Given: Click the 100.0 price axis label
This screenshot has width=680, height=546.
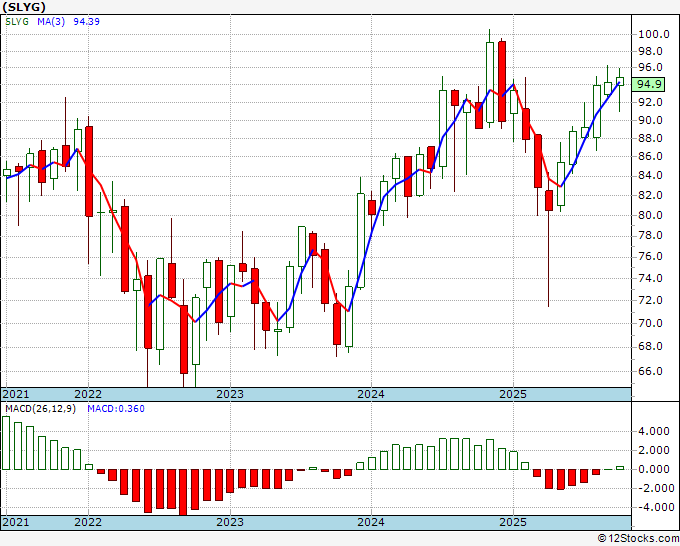Looking at the screenshot, I should (654, 34).
